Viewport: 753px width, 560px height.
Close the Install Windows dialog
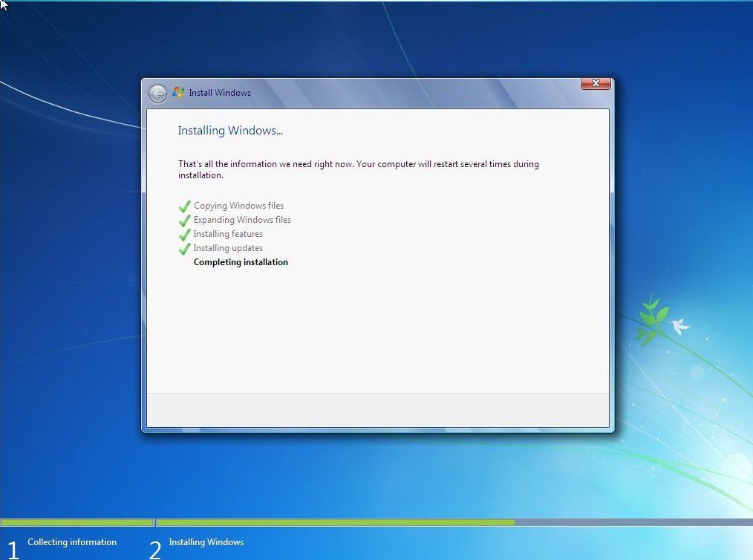(x=596, y=83)
